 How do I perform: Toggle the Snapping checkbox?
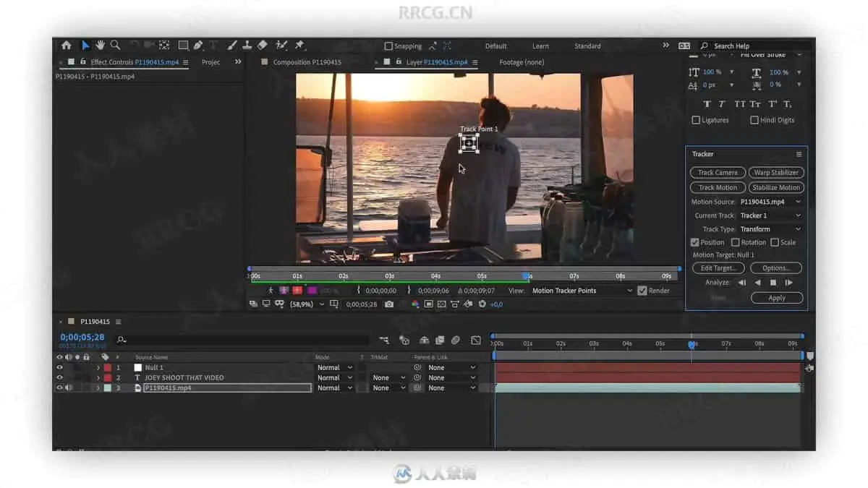(x=388, y=46)
